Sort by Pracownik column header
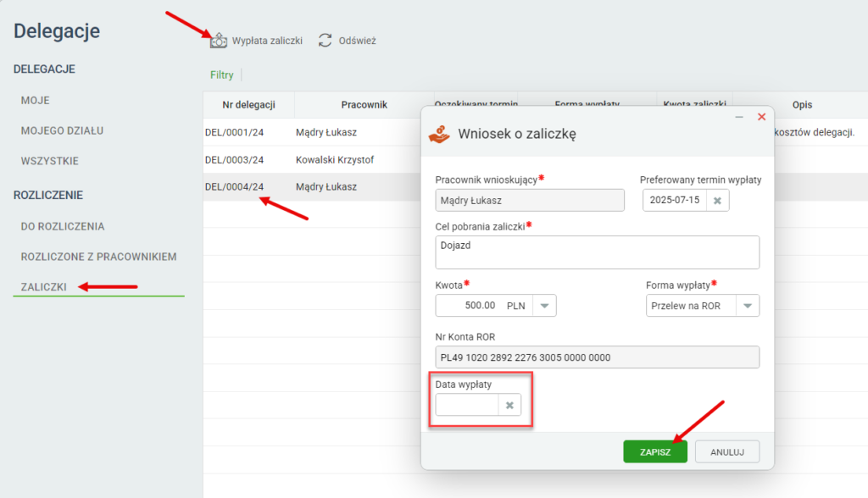 364,104
